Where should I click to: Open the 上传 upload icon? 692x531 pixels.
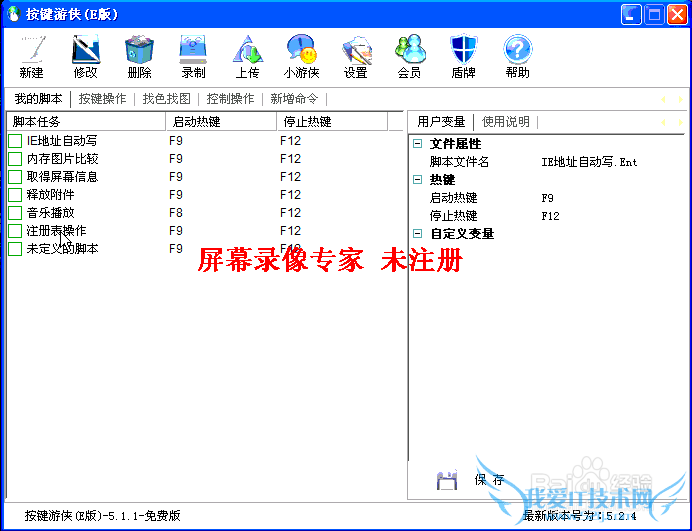pos(248,49)
